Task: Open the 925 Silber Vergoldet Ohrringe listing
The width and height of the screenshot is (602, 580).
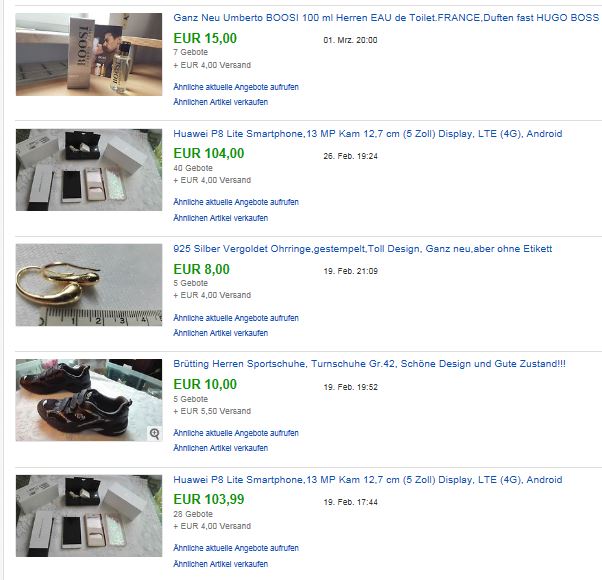Action: pos(362,249)
